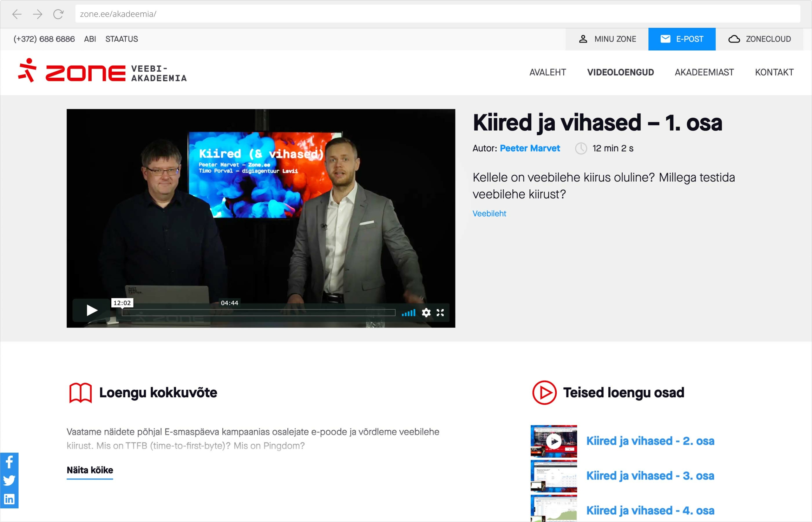
Task: Go back with browser back arrow
Action: 16,14
